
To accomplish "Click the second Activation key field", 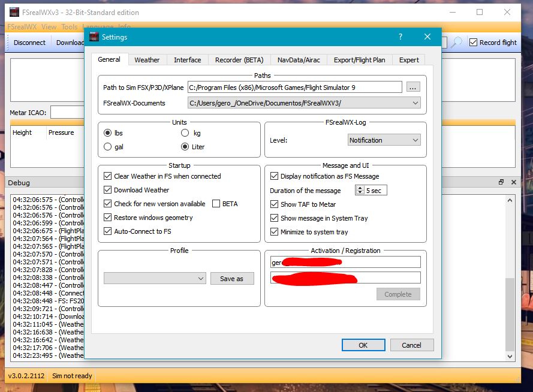I will (345, 278).
